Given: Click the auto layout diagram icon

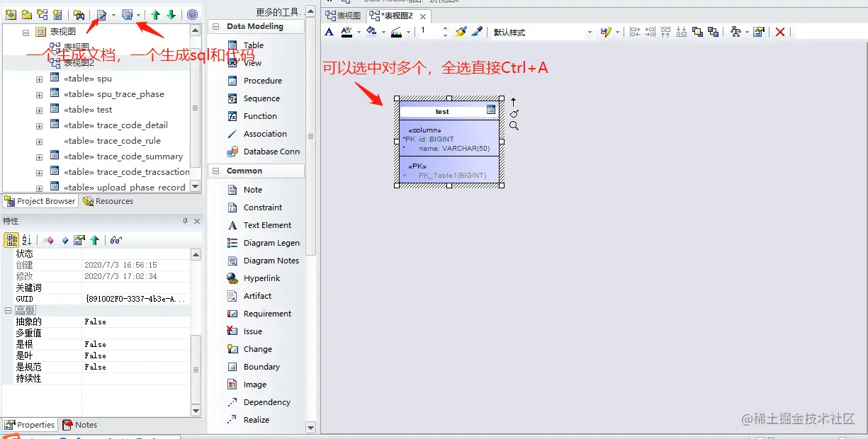Looking at the screenshot, I should point(735,32).
